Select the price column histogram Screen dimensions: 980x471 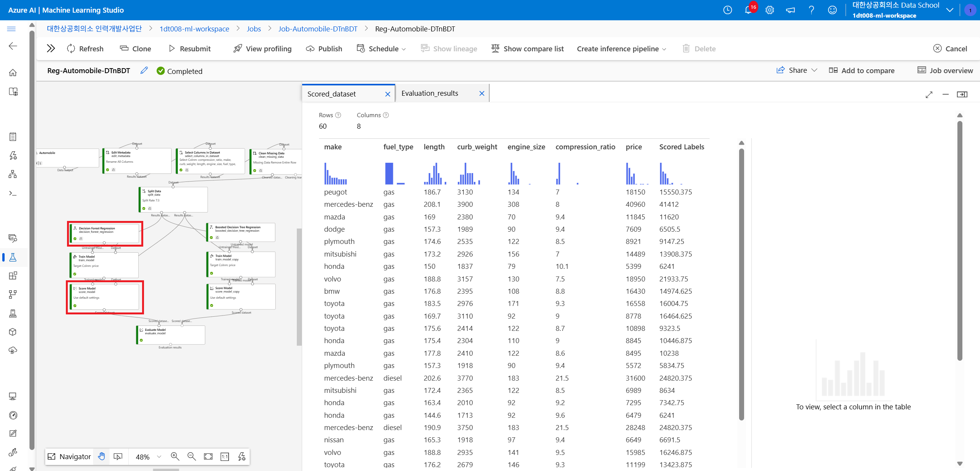[637, 173]
